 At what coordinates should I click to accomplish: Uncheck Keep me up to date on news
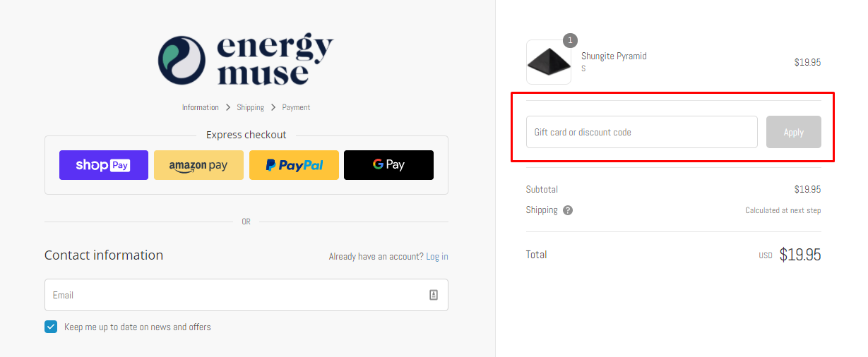[51, 327]
